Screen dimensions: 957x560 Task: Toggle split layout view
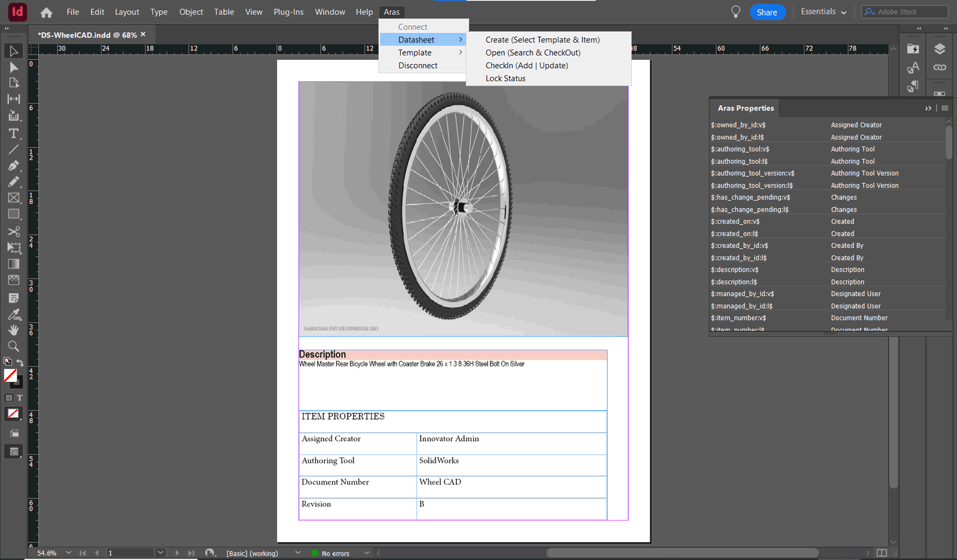(x=882, y=553)
